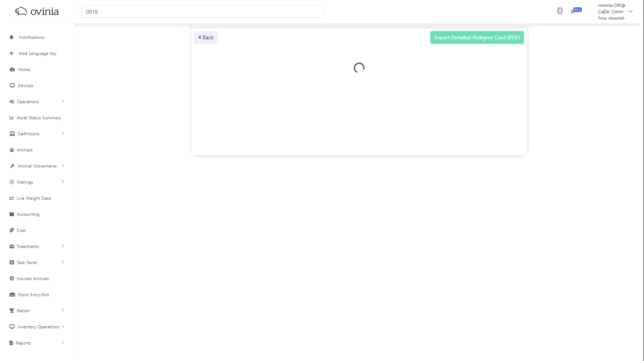Open Asset Status Summary page
Image resolution: width=644 pixels, height=361 pixels.
pyautogui.click(x=39, y=118)
